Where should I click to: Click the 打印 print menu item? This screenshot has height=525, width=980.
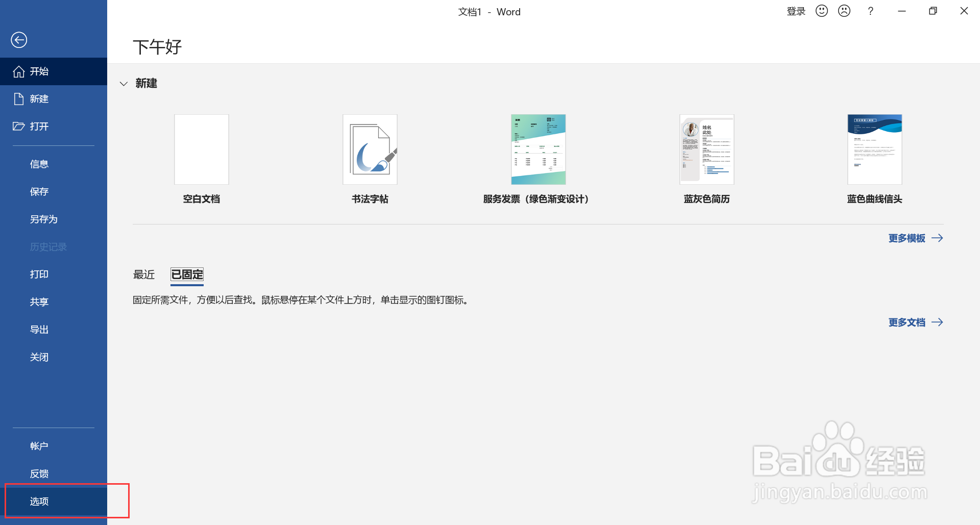[x=39, y=274]
